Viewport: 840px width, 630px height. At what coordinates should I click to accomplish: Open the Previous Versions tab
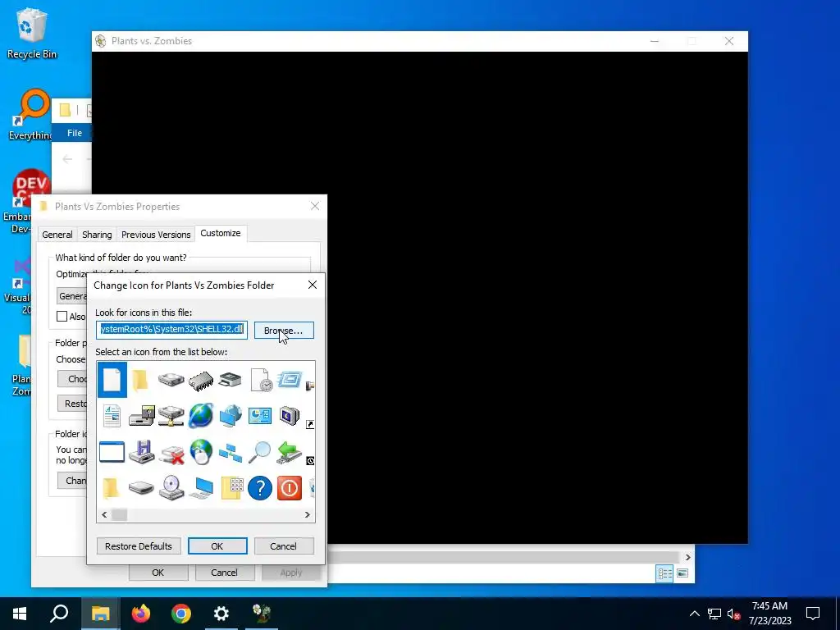(x=156, y=235)
